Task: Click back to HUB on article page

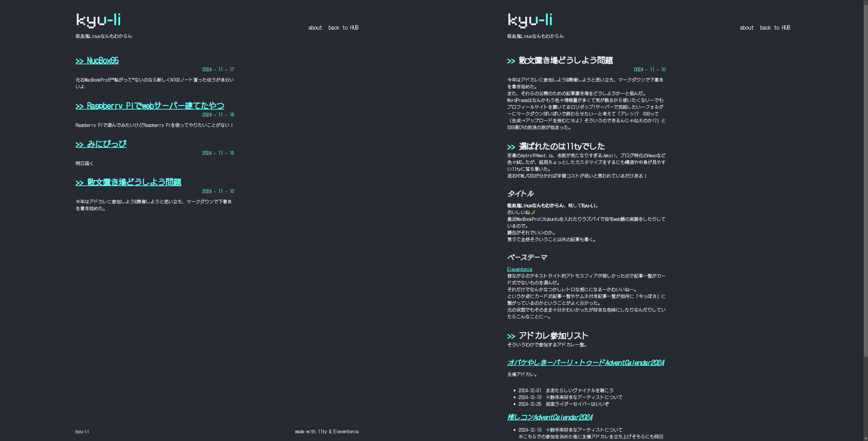Action: [775, 28]
